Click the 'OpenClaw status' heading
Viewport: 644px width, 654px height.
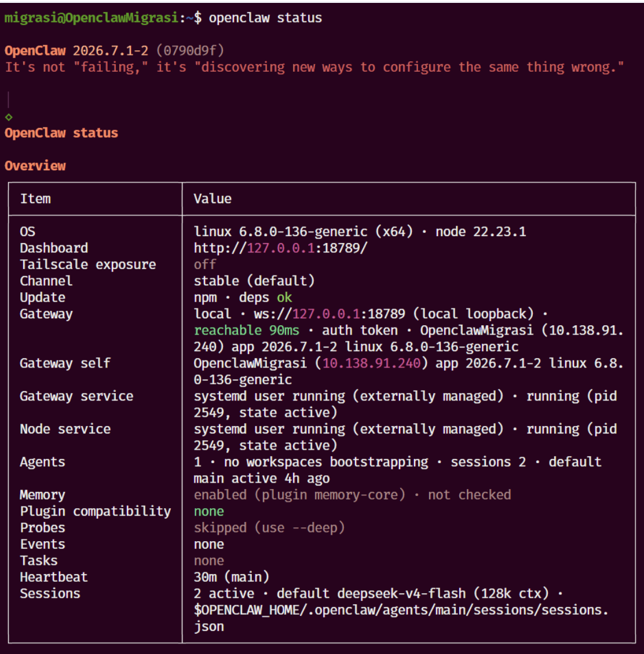(61, 133)
